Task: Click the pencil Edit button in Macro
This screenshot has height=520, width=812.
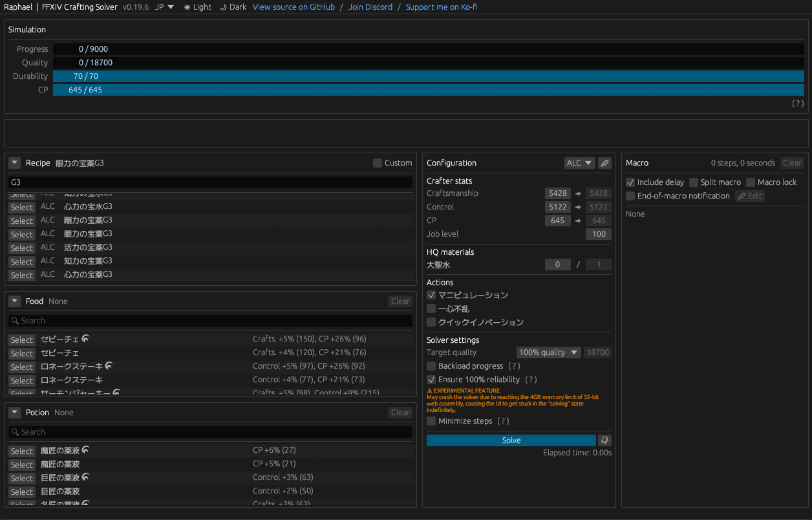Action: pos(750,196)
